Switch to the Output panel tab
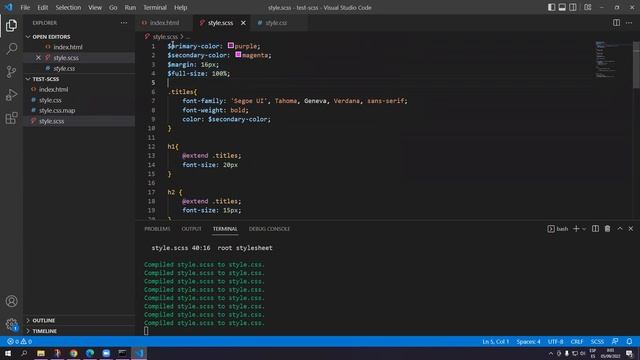The height and width of the screenshot is (360, 640). [x=191, y=229]
